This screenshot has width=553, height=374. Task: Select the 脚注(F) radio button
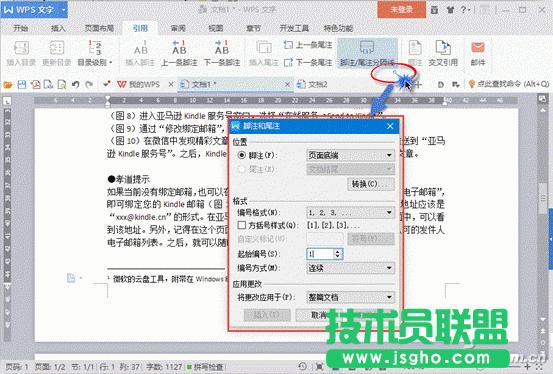[x=242, y=155]
